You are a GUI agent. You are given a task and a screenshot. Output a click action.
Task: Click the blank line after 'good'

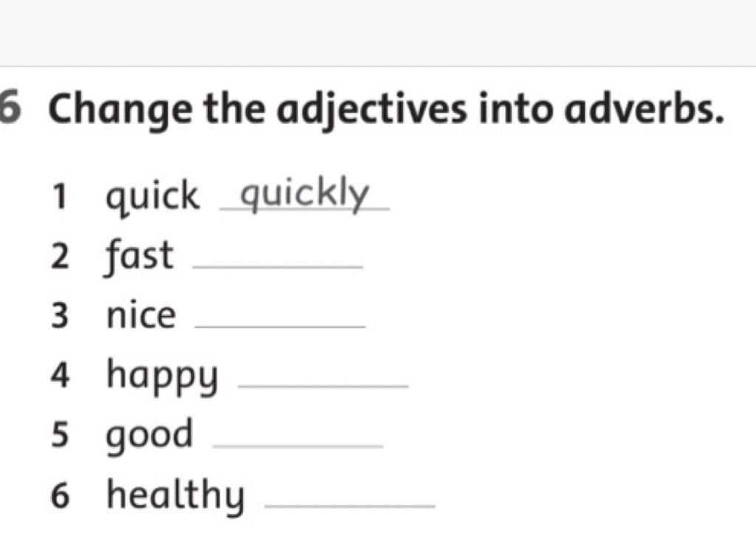coord(298,446)
